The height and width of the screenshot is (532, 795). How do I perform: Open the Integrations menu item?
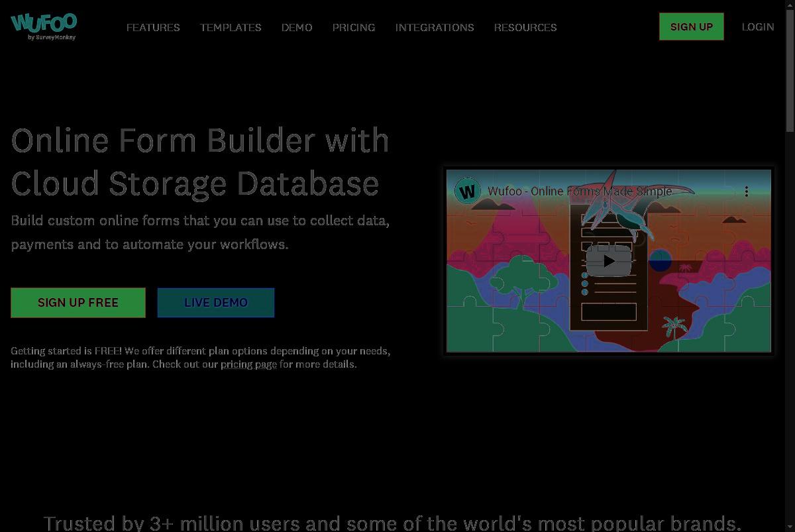(435, 27)
